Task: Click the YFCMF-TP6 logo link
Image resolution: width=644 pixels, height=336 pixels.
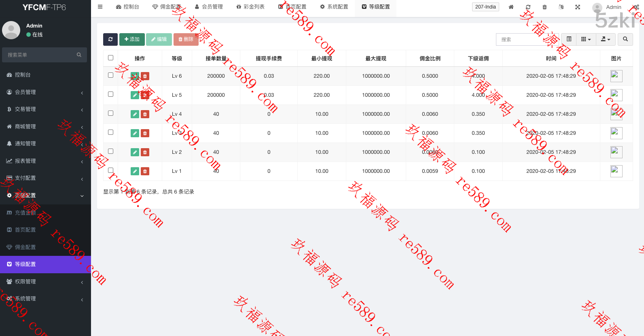Action: (x=44, y=7)
